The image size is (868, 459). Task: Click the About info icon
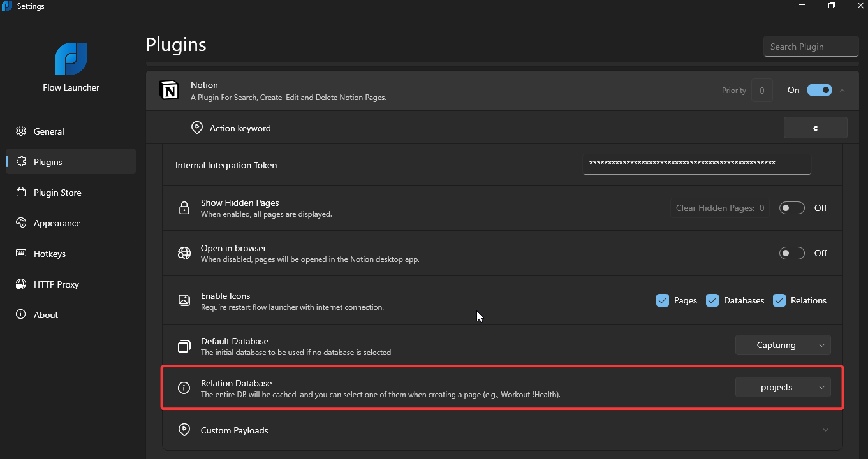pyautogui.click(x=21, y=315)
